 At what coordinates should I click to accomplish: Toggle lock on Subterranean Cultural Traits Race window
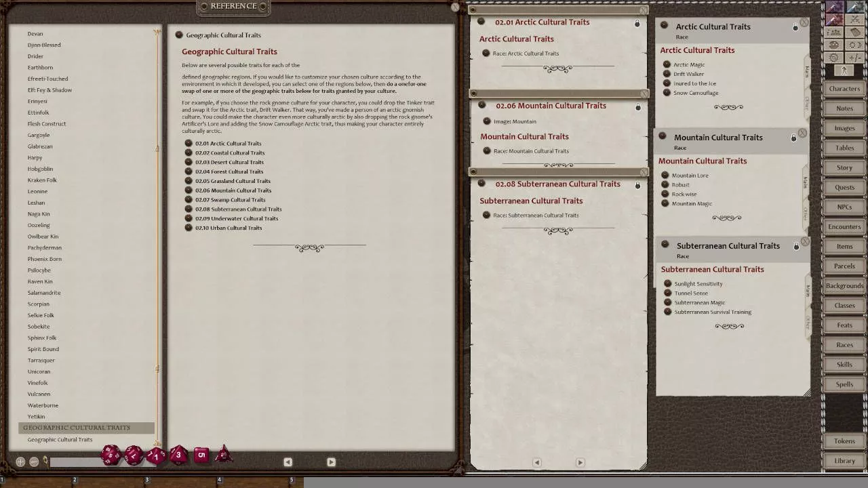pos(796,247)
